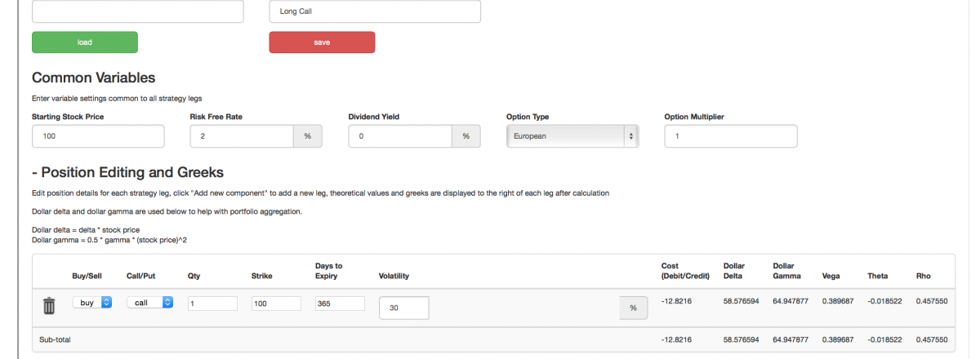Click the percent addon beside Volatility
Image resolution: width=980 pixels, height=359 pixels.
point(633,308)
